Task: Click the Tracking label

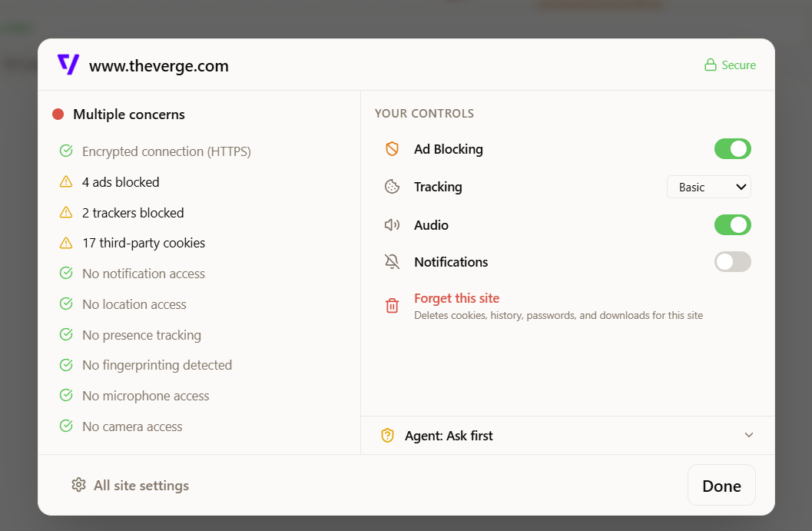Action: tap(438, 187)
